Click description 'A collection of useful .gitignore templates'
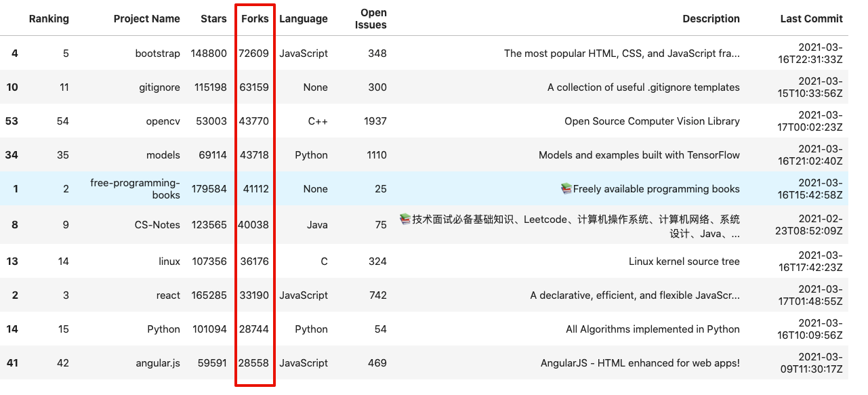 pyautogui.click(x=644, y=87)
